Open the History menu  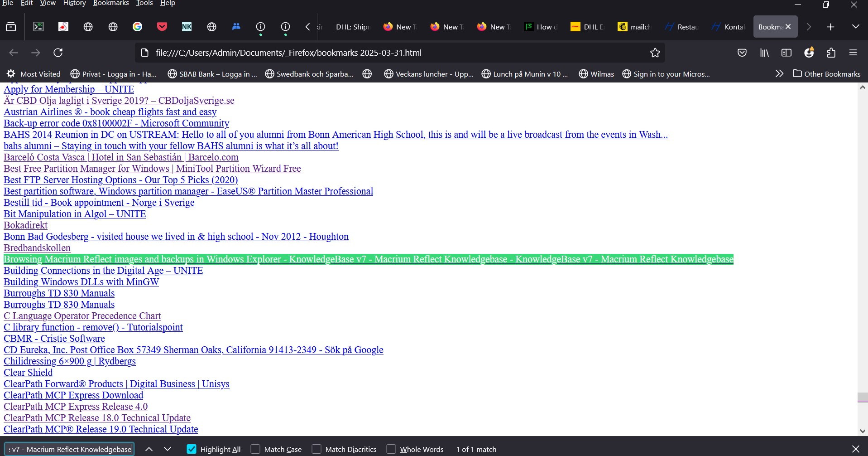point(74,3)
